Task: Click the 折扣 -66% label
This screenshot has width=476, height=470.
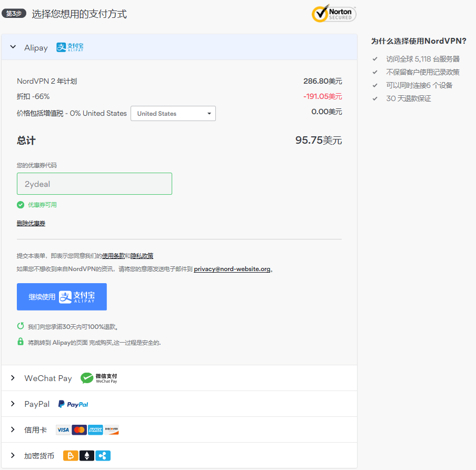Action: [33, 96]
